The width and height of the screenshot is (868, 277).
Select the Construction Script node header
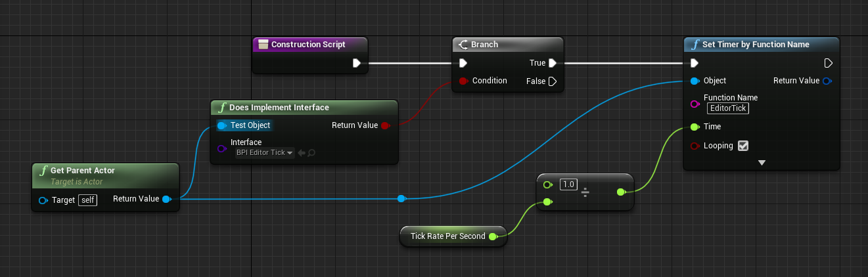(309, 45)
